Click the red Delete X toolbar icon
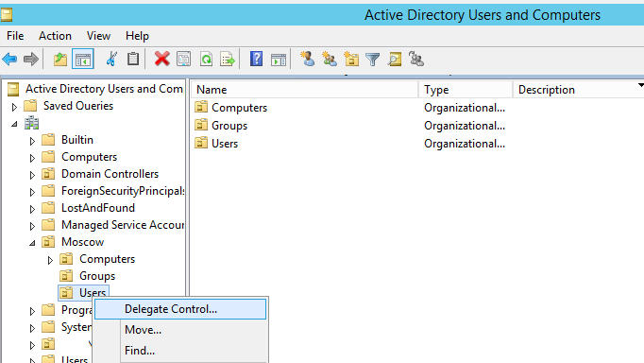The image size is (644, 363). pyautogui.click(x=162, y=60)
